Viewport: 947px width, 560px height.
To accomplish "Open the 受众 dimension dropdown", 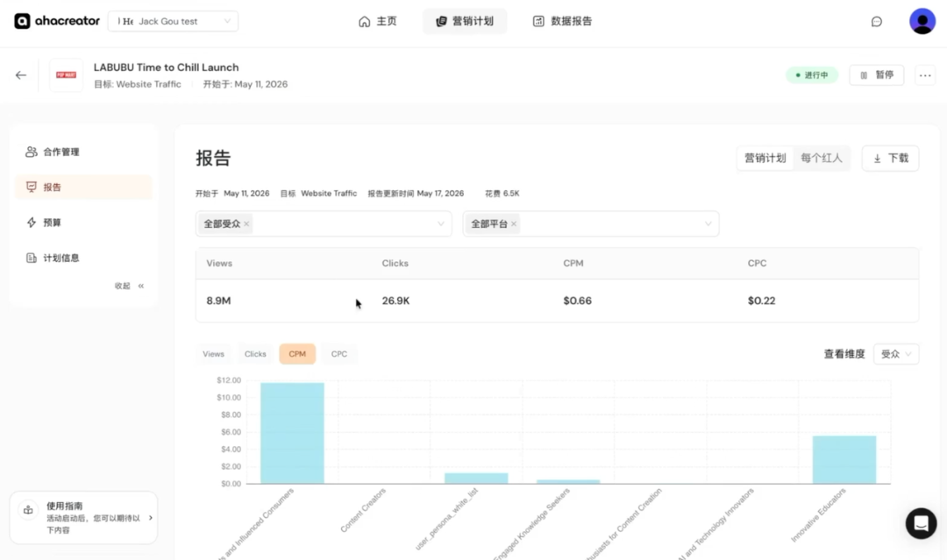I will (896, 354).
